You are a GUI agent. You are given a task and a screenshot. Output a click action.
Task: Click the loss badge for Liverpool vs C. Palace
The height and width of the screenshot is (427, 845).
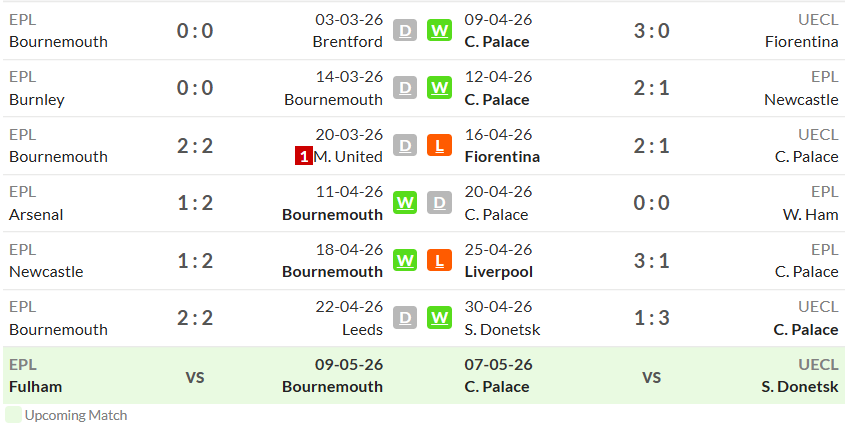[x=439, y=260]
